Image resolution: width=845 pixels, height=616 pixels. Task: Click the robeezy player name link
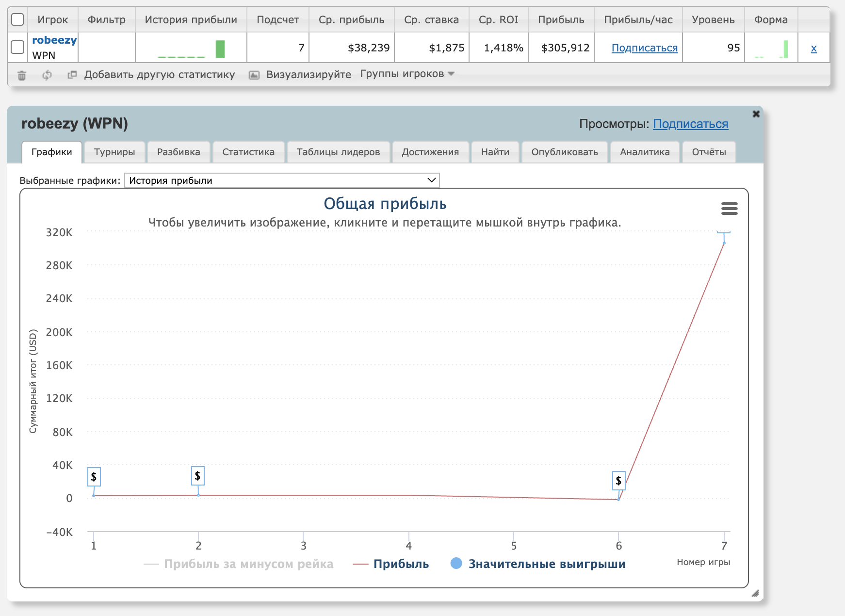coord(54,40)
